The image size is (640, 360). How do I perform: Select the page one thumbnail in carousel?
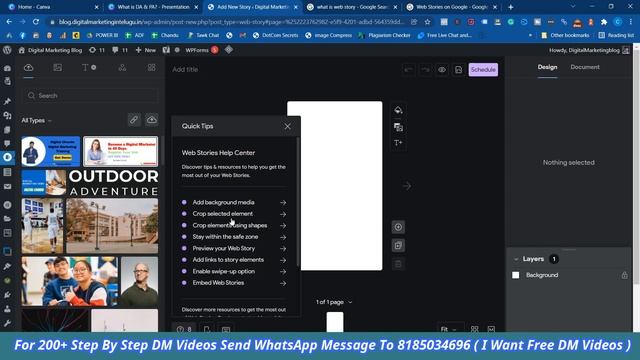(x=335, y=322)
